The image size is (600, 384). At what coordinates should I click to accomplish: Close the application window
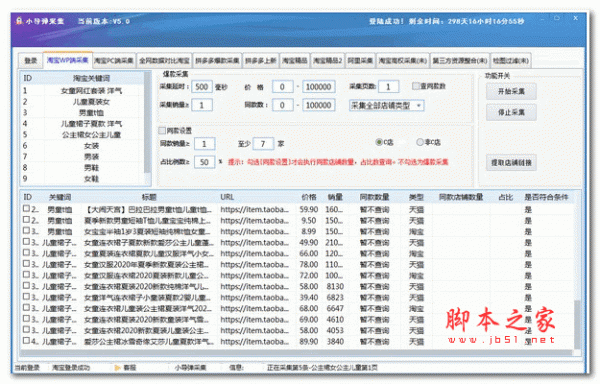click(575, 18)
